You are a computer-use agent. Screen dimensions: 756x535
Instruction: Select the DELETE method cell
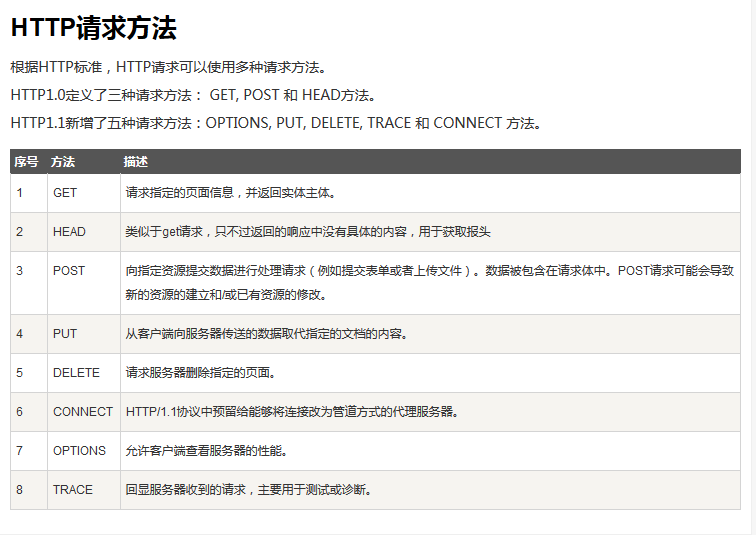coord(76,372)
